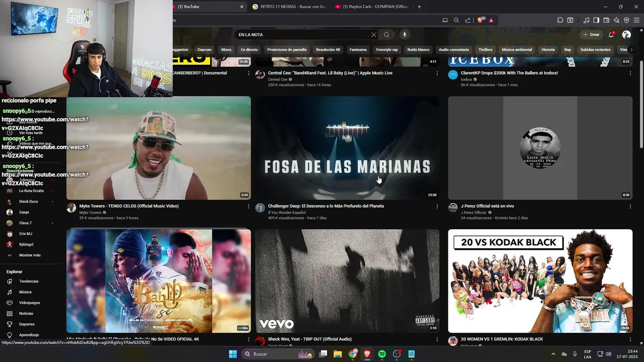This screenshot has height=362, width=644.
Task: Open the 20 VS KODAK BLACK thumbnail
Action: pyautogui.click(x=540, y=281)
